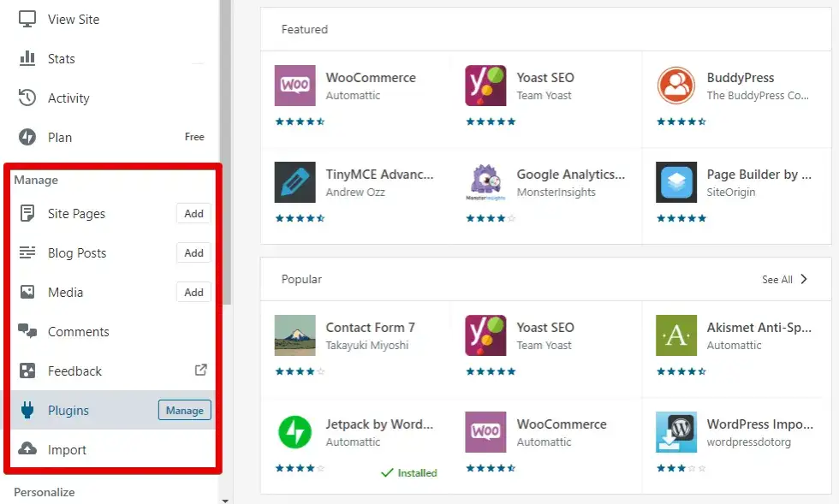The width and height of the screenshot is (839, 504).
Task: Click the WooCommerce icon in Featured
Action: (x=295, y=86)
